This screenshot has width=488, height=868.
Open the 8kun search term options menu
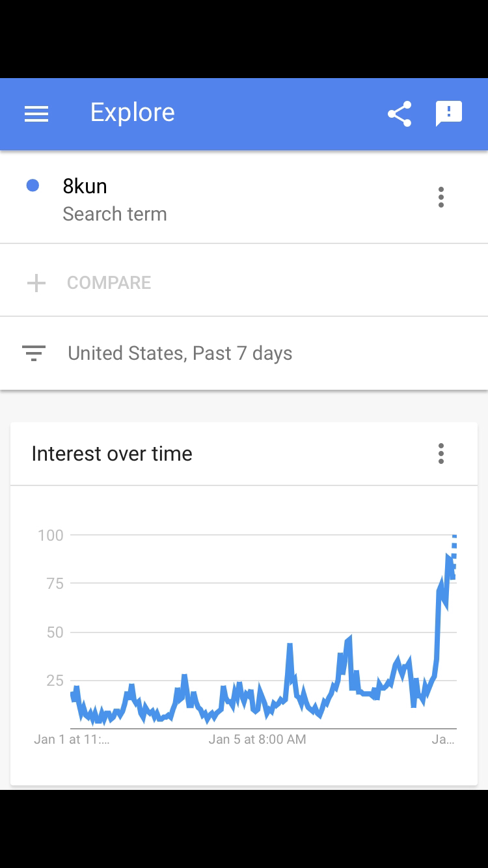441,197
